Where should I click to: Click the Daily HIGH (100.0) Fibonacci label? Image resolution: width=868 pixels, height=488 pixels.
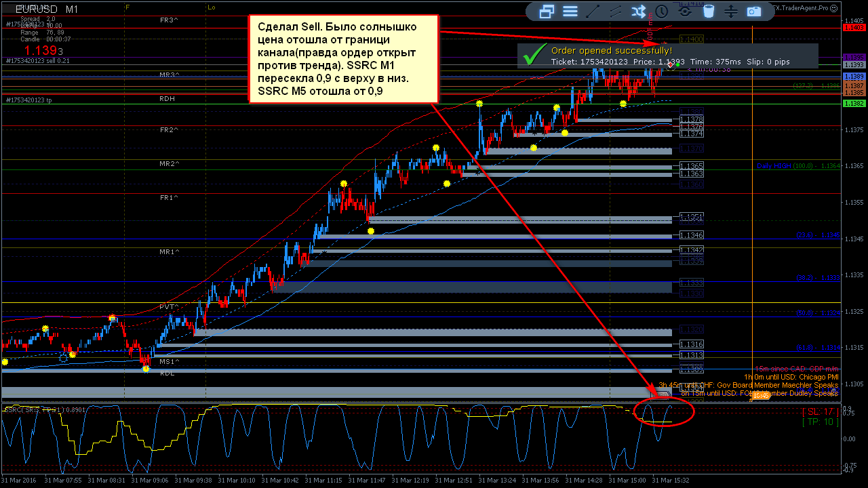pyautogui.click(x=798, y=165)
